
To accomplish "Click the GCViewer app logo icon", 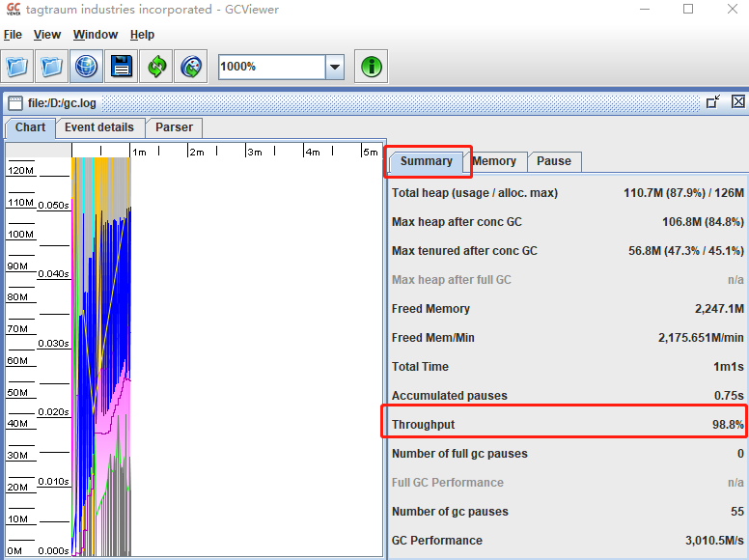I will pyautogui.click(x=14, y=9).
